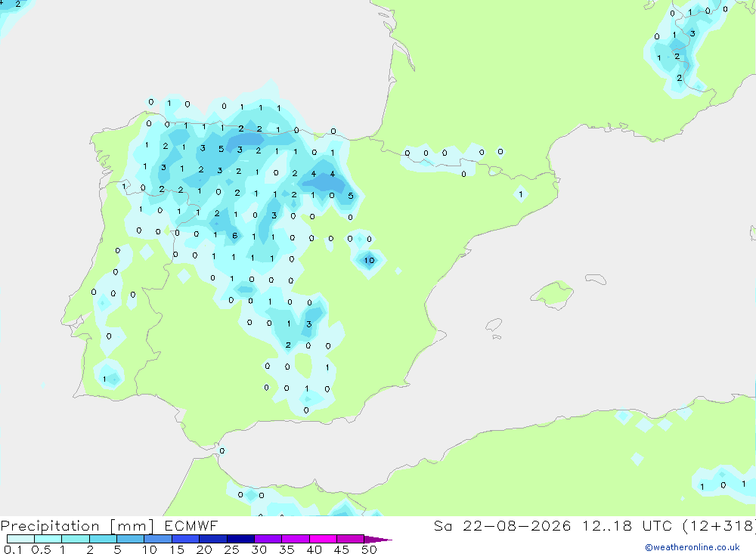This screenshot has width=756, height=554.
Task: Click the 35–40 mm legend color swatch
Action: 296,539
